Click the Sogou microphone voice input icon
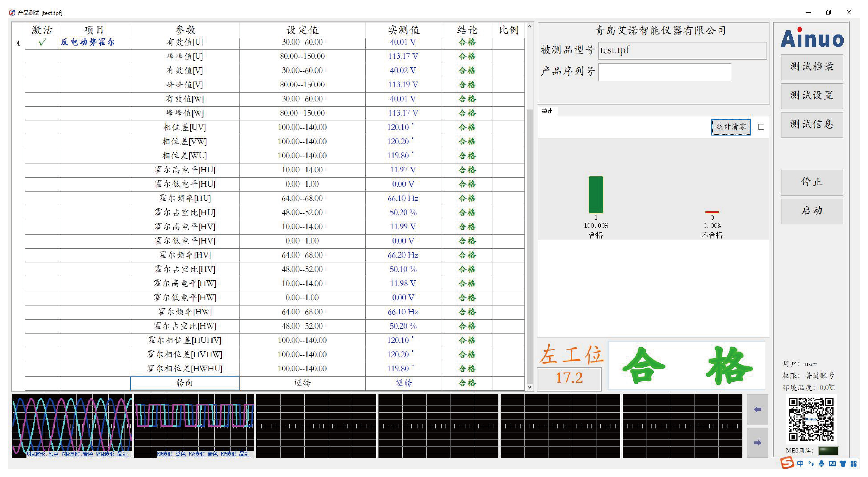The width and height of the screenshot is (868, 477). (x=822, y=464)
